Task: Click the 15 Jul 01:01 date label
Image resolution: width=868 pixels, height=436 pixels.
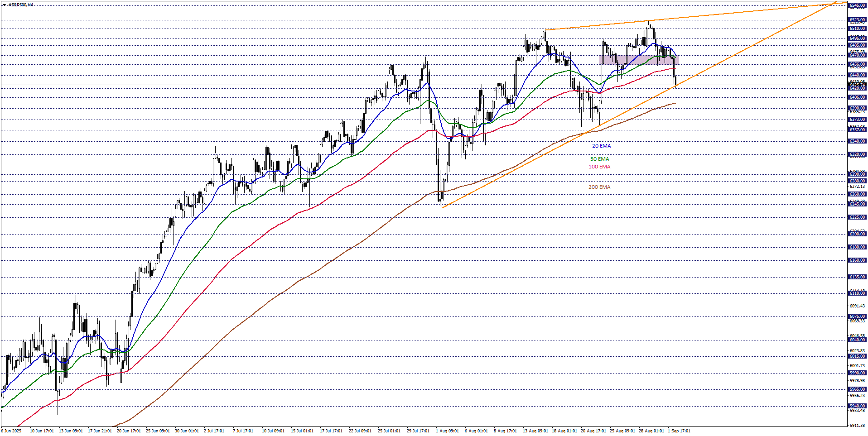Action: point(302,431)
